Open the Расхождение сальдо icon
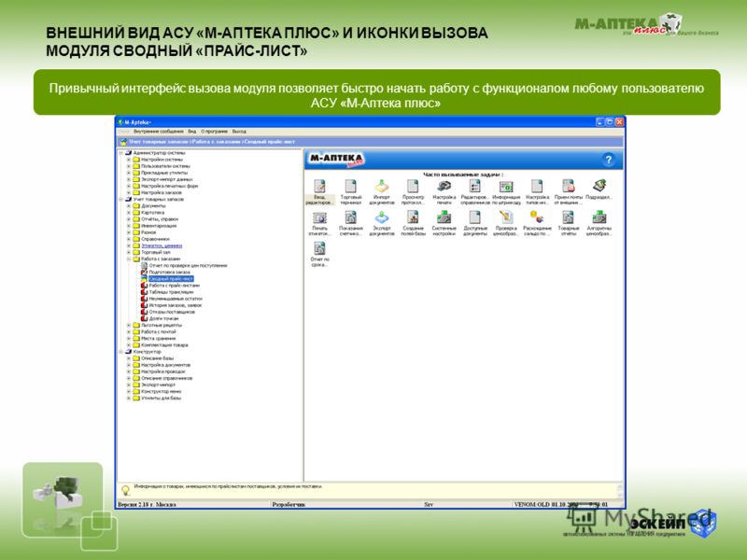Image resolution: width=747 pixels, height=560 pixels. click(x=537, y=223)
